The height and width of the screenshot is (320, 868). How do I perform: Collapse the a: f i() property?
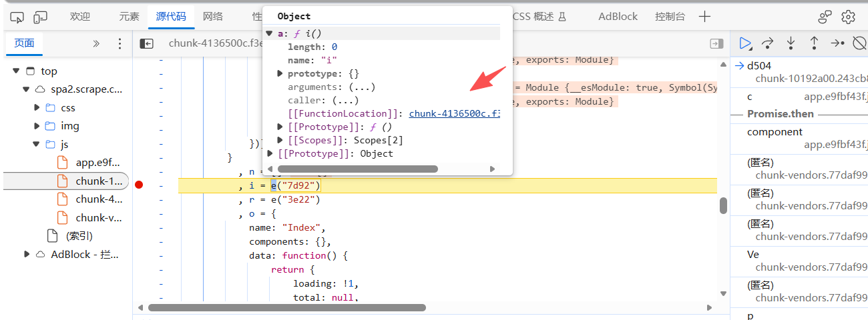269,33
